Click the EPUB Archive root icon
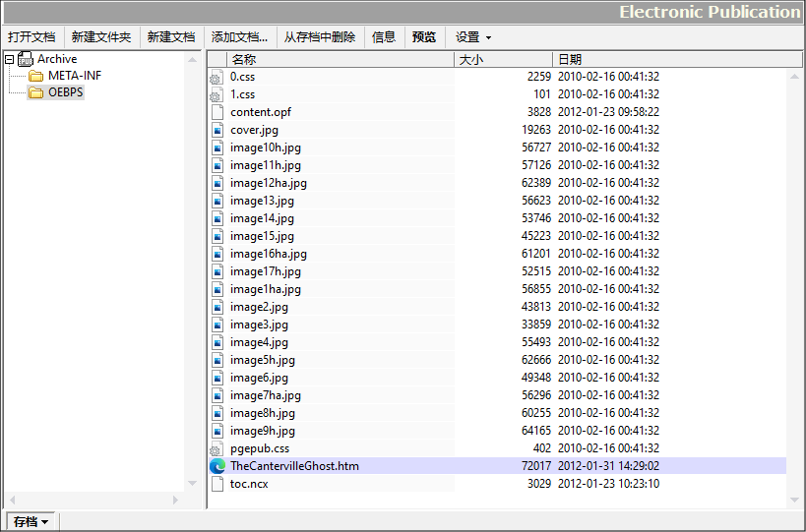806x532 pixels. [x=26, y=59]
